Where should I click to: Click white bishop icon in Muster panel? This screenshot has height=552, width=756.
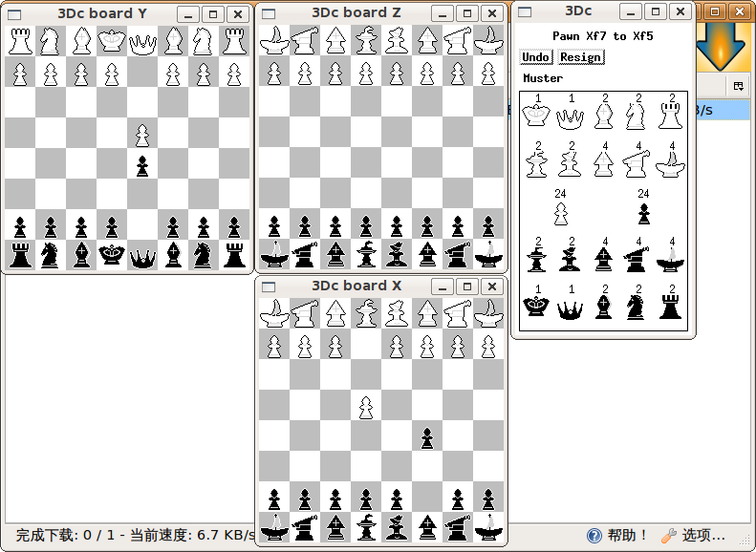[x=604, y=117]
